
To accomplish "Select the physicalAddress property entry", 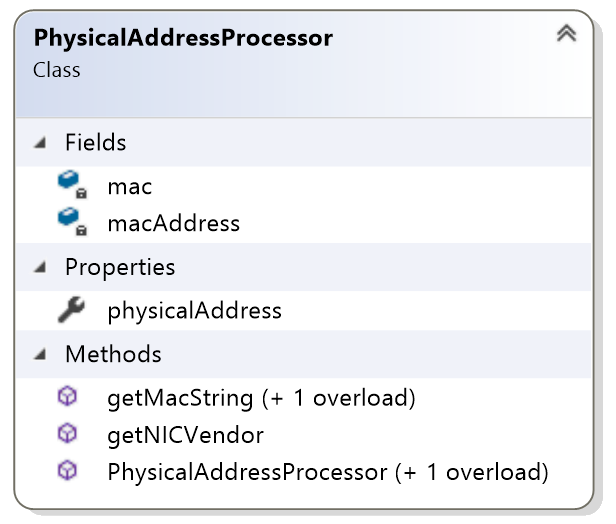I will 303,310.
